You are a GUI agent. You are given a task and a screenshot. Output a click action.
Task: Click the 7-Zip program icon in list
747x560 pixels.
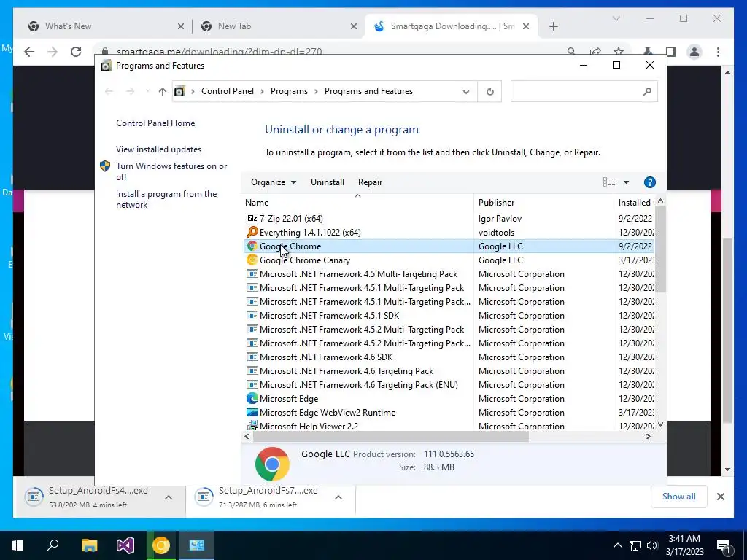click(252, 218)
